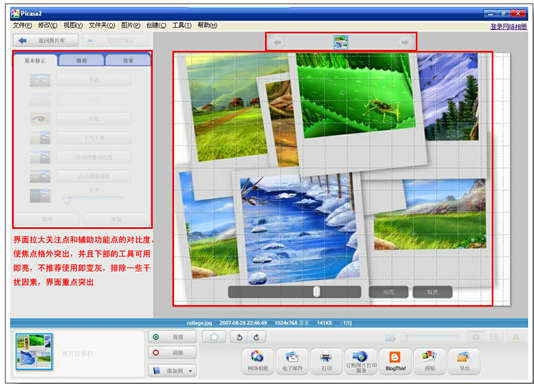This screenshot has height=384, width=534.
Task: Open the web album sign-in link
Action: (508, 26)
